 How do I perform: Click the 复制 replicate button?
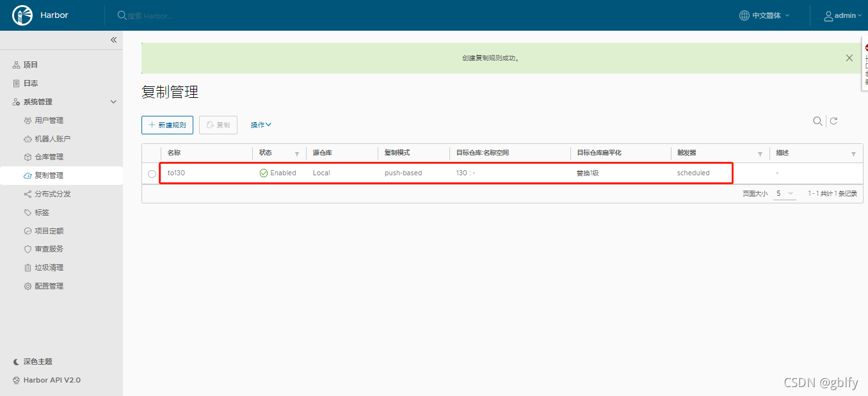218,125
